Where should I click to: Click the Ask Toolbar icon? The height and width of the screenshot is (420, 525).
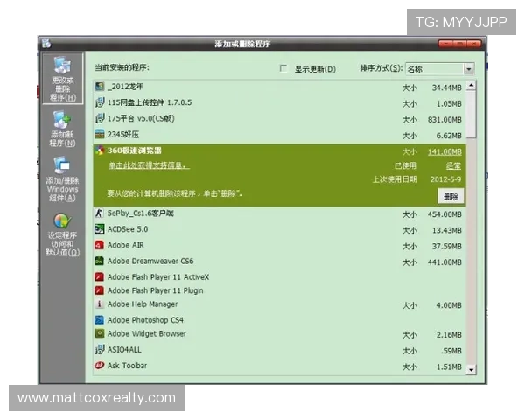click(x=99, y=366)
